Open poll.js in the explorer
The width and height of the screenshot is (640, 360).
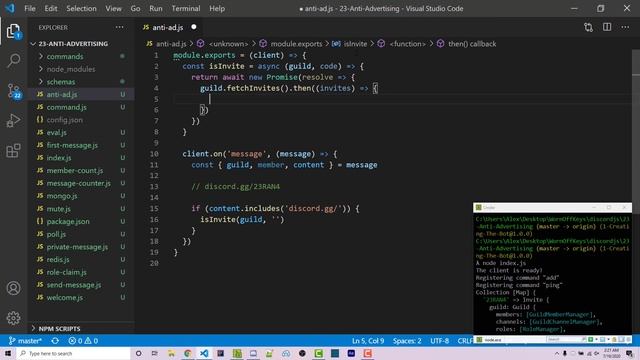pos(56,234)
